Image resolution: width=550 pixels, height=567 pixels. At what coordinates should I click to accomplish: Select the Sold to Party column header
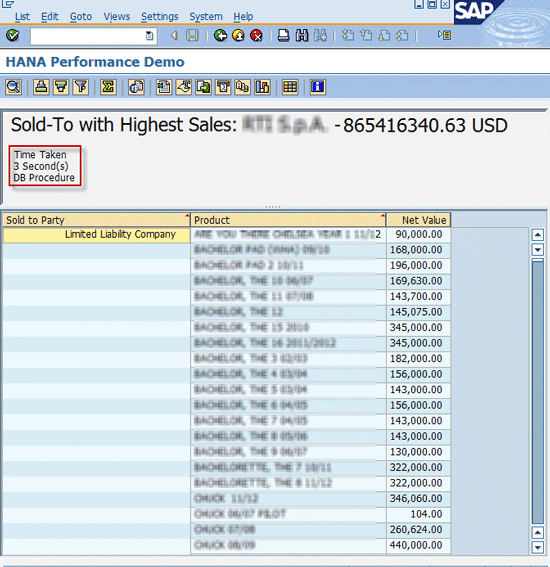click(x=97, y=220)
